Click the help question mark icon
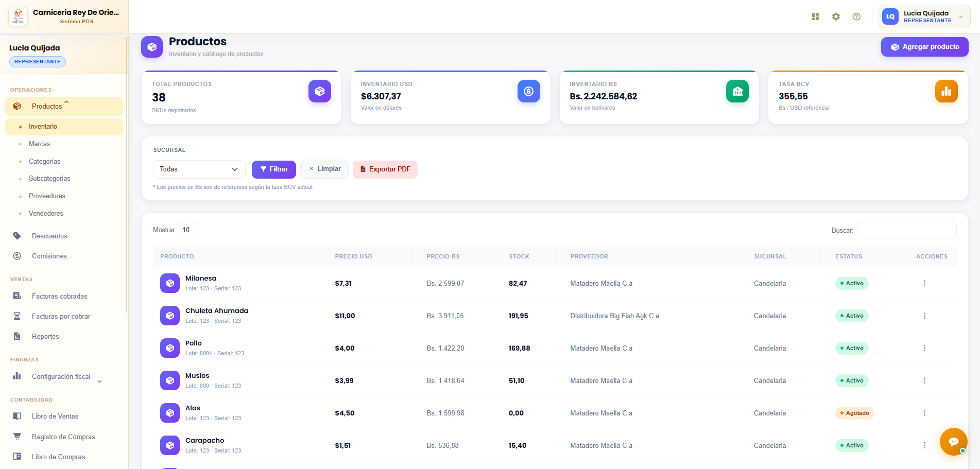This screenshot has height=469, width=980. point(856,16)
